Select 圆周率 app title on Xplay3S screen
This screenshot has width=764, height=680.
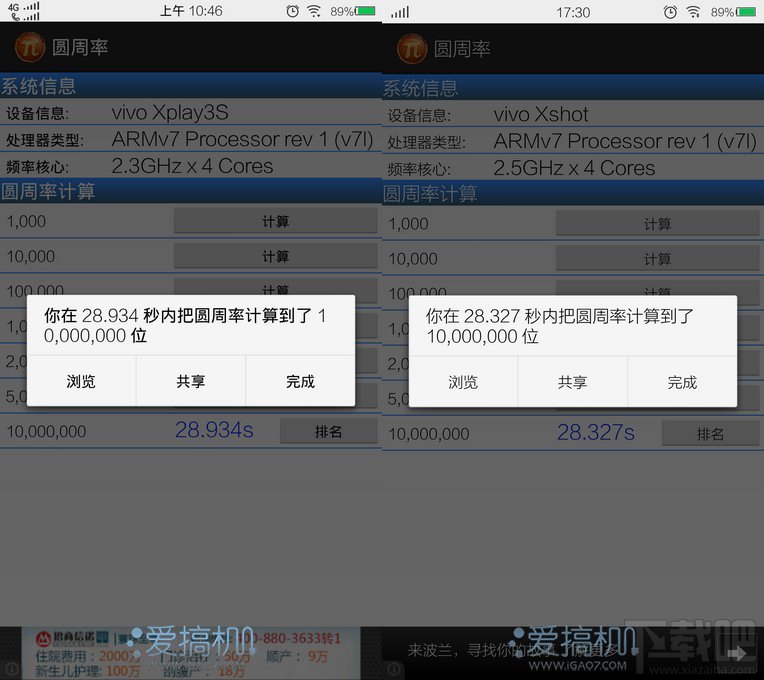tap(80, 47)
